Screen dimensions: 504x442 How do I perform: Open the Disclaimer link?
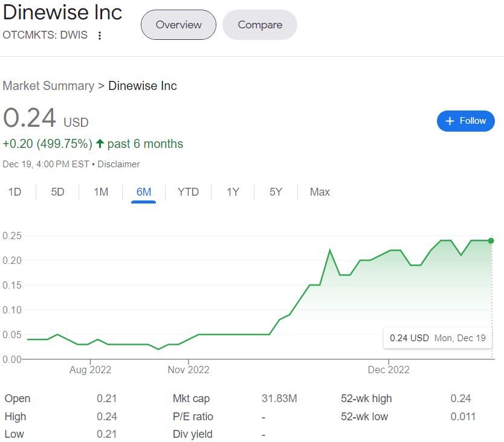118,164
